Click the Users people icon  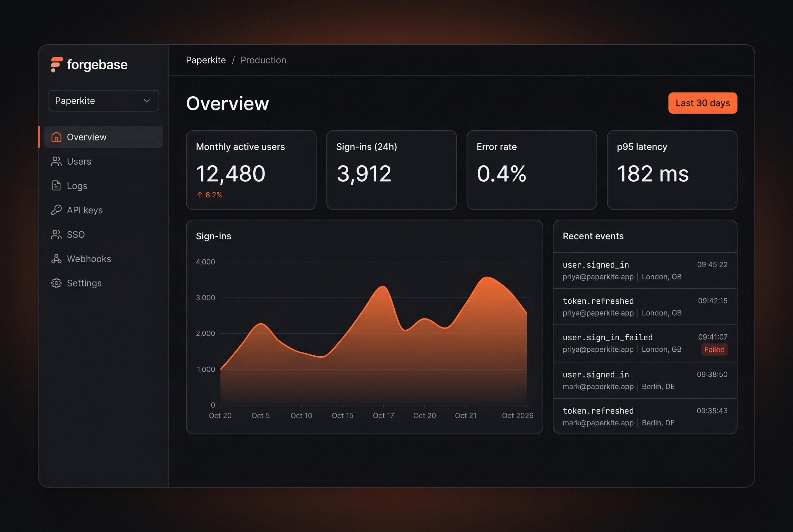point(56,162)
